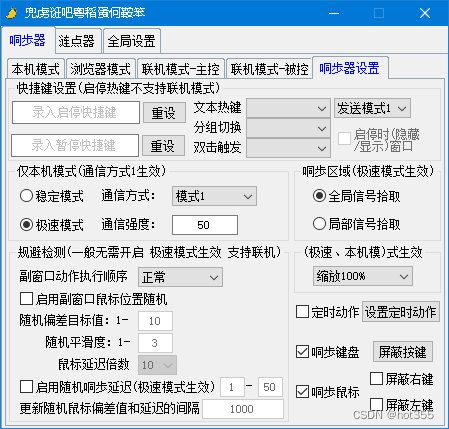Screen dimensions: 449x429
Task: Click the 设置定时动作 button
Action: click(401, 312)
